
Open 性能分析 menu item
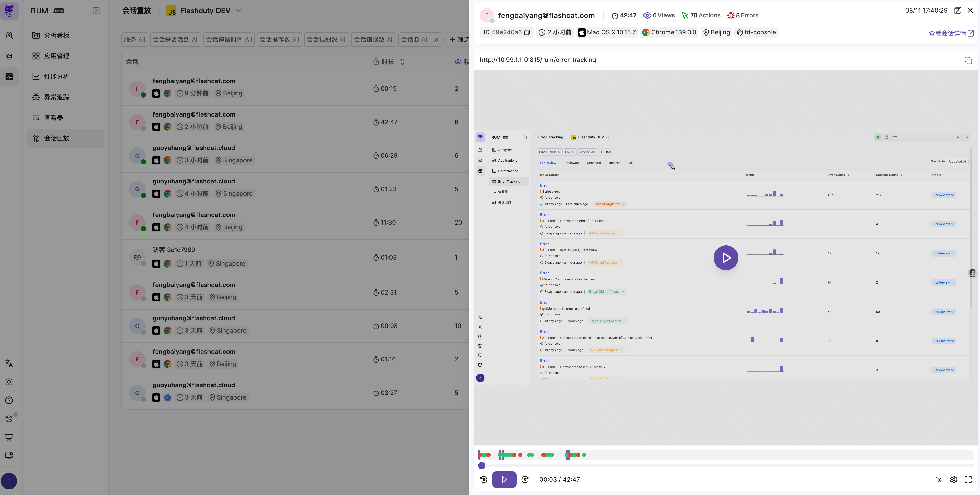tap(65, 76)
